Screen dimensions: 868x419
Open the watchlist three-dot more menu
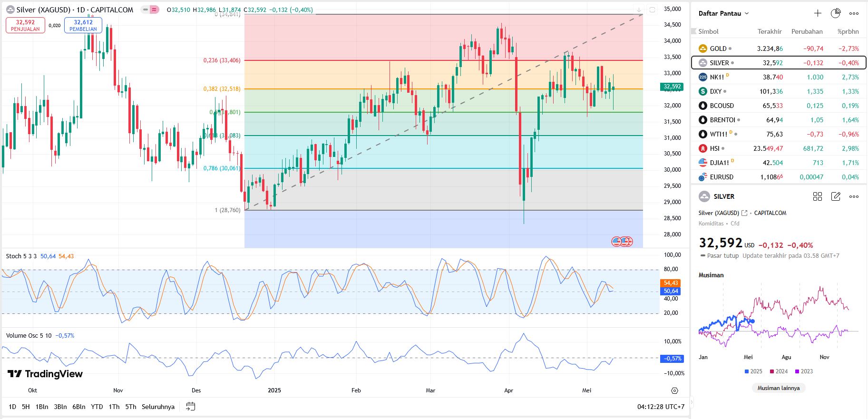point(854,13)
